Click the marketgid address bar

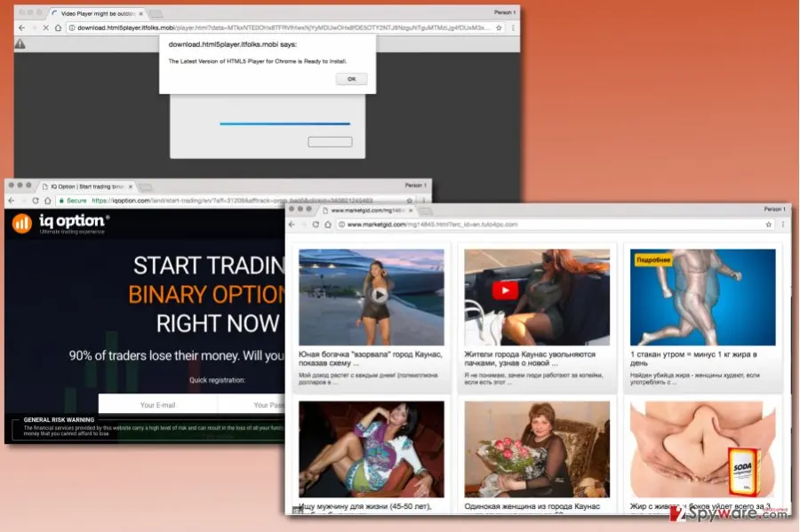(554, 225)
